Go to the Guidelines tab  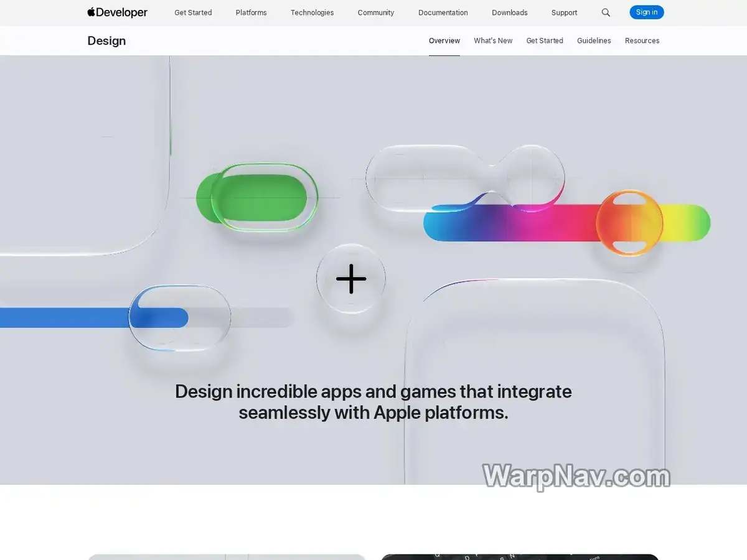click(x=594, y=40)
